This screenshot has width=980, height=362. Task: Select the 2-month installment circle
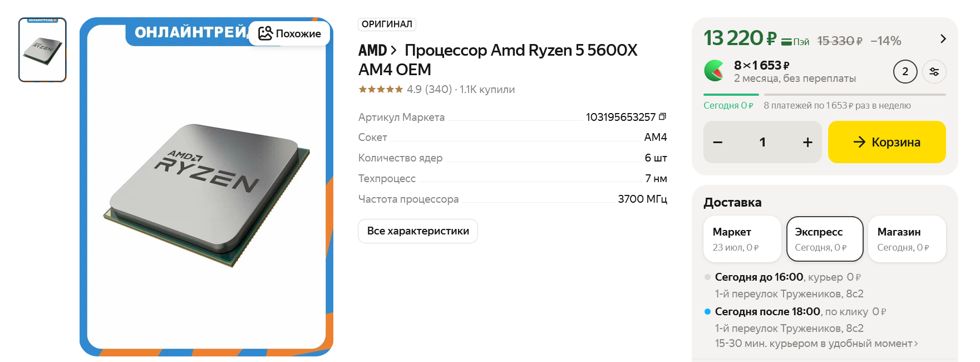click(x=905, y=71)
